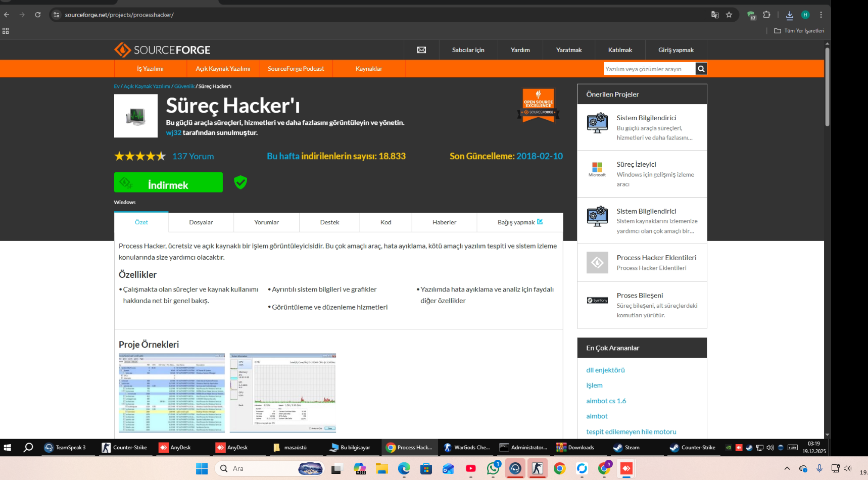The height and width of the screenshot is (480, 868).
Task: Click the magnifier search button on SourceForge
Action: [x=701, y=69]
